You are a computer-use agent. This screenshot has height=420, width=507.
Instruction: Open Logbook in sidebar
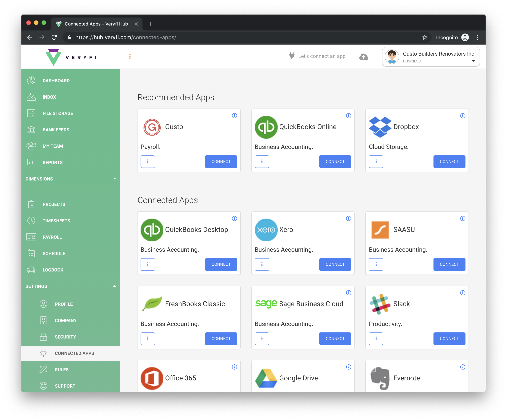[x=70, y=270]
